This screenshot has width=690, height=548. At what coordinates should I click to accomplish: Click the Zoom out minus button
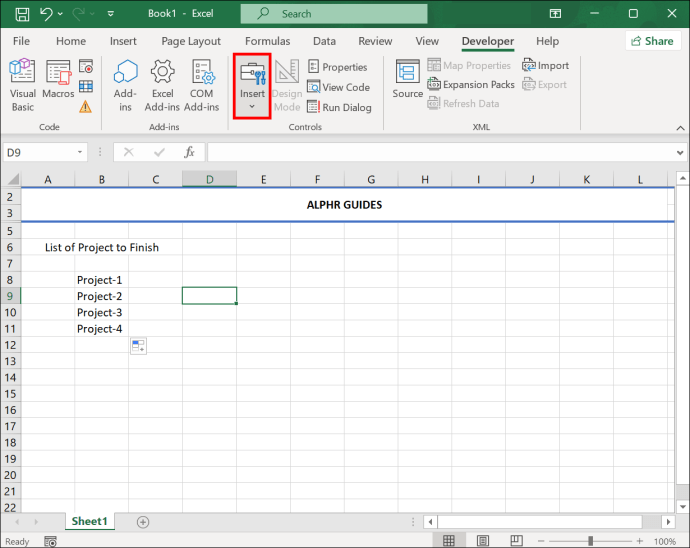[541, 541]
